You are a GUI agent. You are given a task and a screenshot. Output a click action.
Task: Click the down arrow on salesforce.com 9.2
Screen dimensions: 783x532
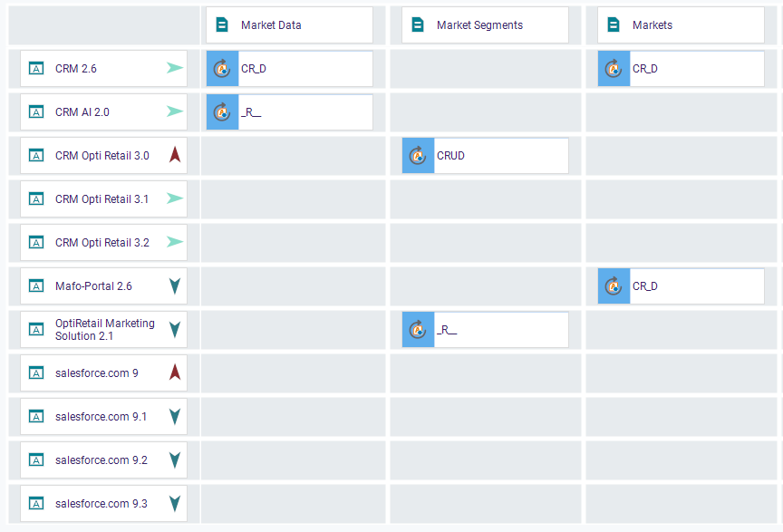pyautogui.click(x=175, y=460)
